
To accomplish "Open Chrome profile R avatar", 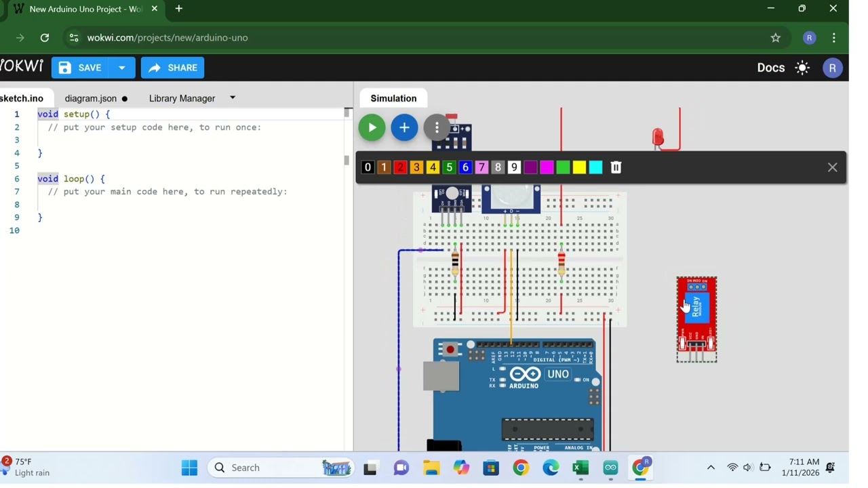I will (809, 38).
